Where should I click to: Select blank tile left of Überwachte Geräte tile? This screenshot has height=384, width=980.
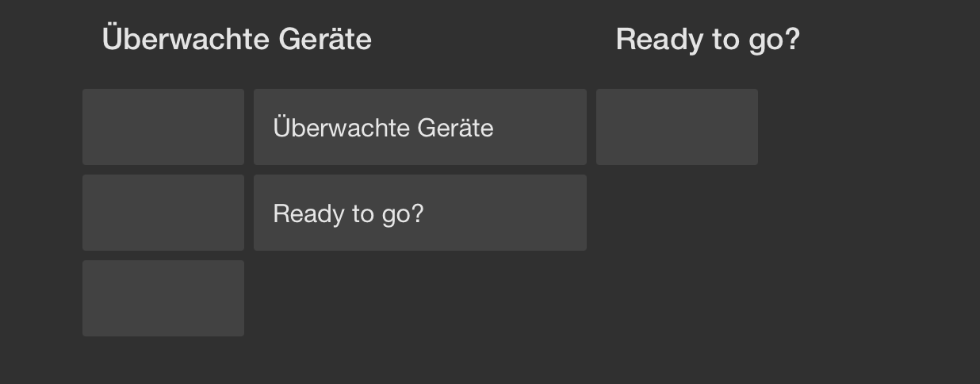click(x=163, y=127)
